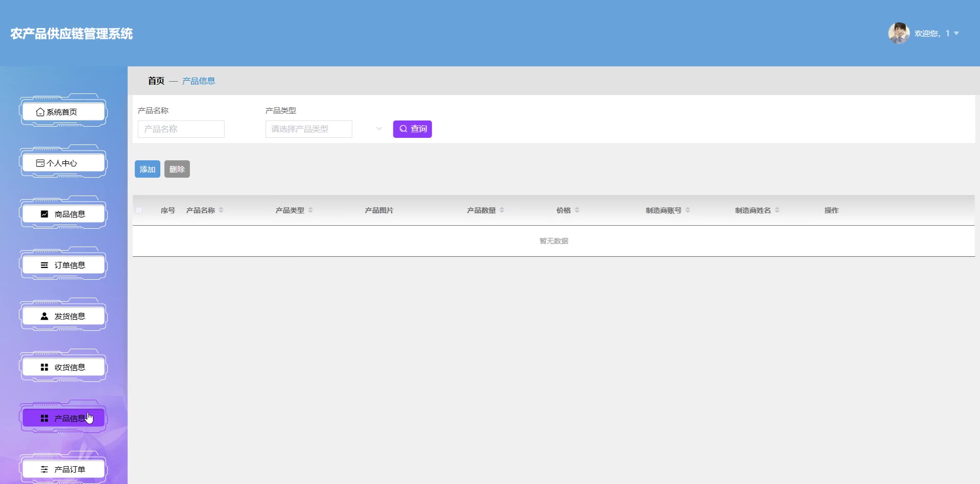
Task: Click the chart icon beside 商品信息
Action: click(x=44, y=214)
